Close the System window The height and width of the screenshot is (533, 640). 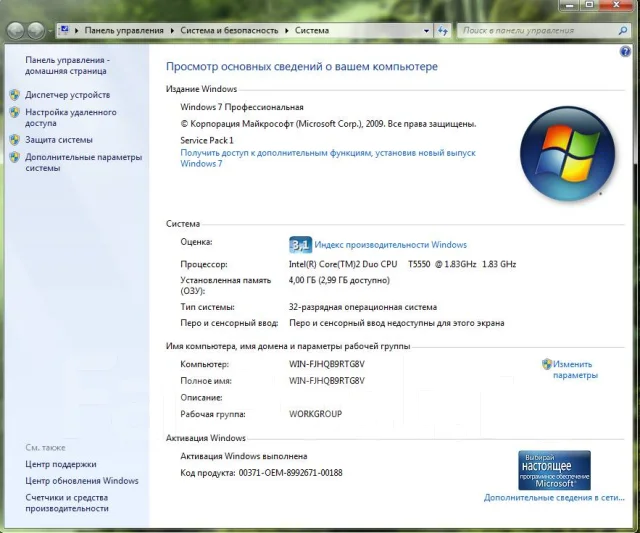(x=616, y=5)
